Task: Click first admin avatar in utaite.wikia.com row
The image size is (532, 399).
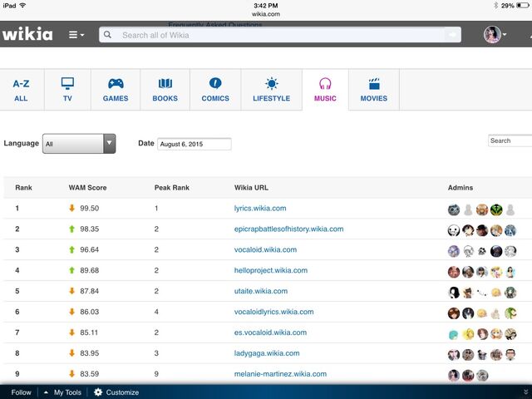Action: point(454,293)
